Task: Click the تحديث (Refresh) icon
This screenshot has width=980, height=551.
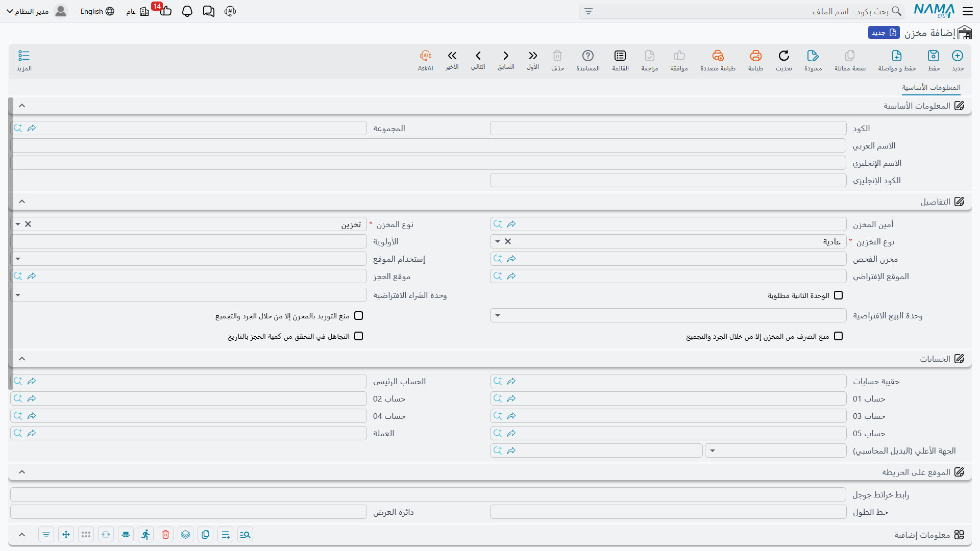Action: tap(784, 56)
